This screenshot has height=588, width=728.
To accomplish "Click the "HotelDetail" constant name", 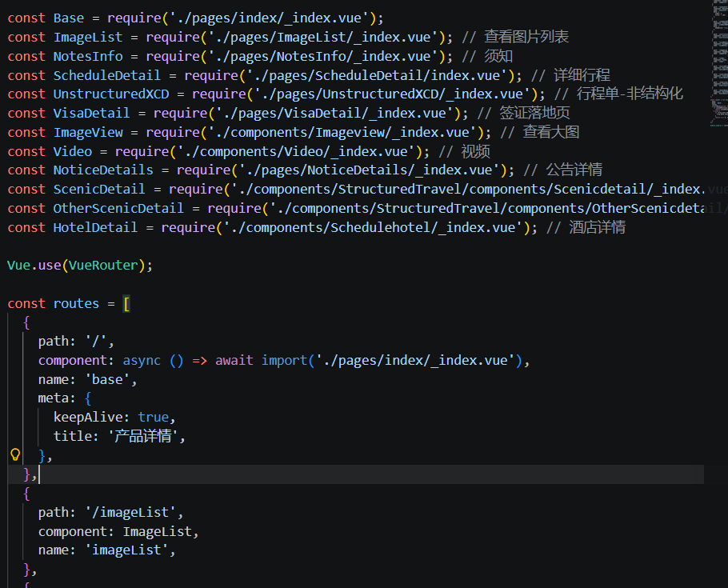I will click(96, 227).
